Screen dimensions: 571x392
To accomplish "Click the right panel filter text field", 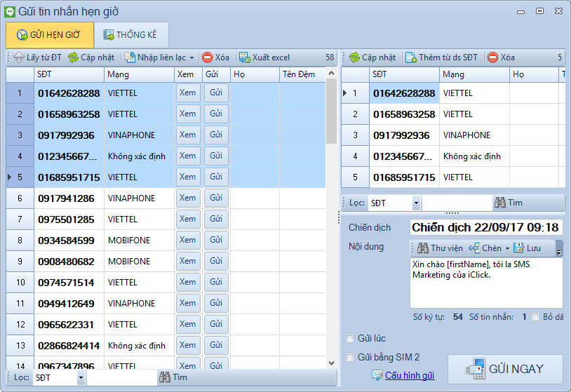I will tap(457, 203).
